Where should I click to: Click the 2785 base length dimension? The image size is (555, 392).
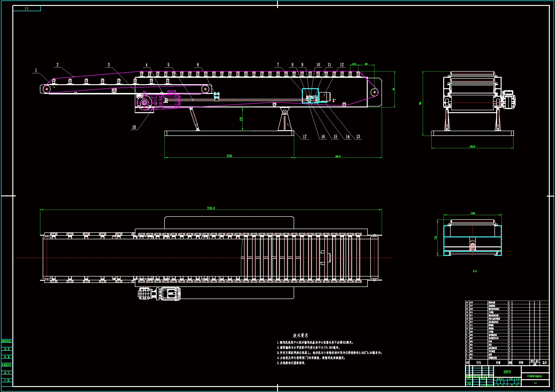click(229, 156)
